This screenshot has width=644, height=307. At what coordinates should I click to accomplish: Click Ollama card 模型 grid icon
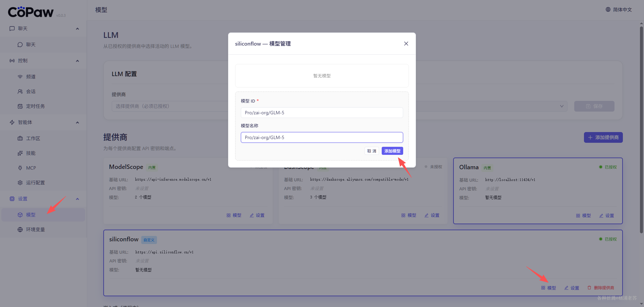[x=578, y=216]
